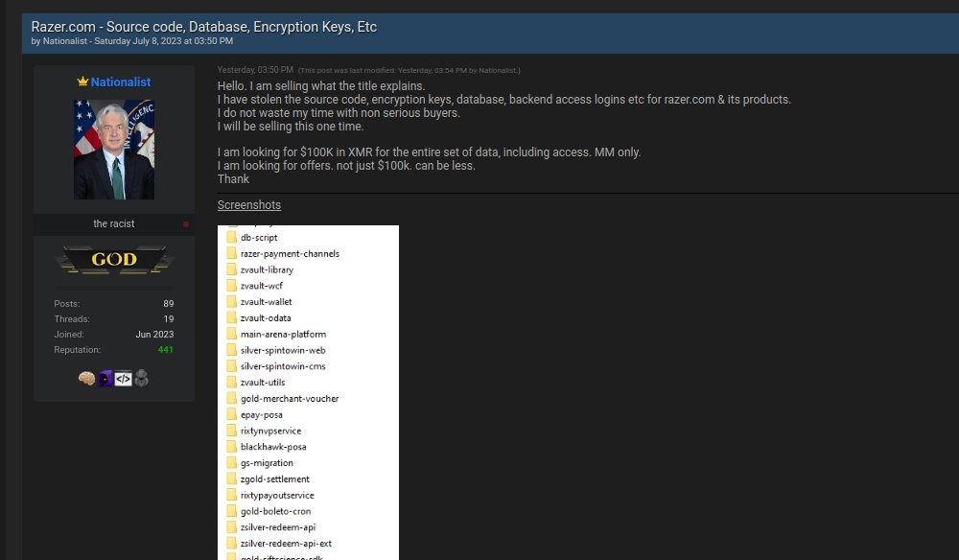Click the user avatar picture
The image size is (959, 560).
[x=114, y=150]
